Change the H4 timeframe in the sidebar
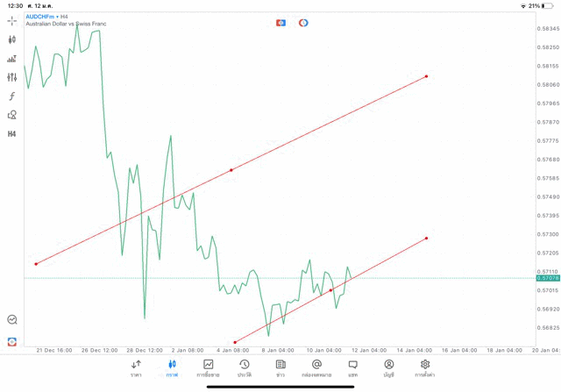 12,134
